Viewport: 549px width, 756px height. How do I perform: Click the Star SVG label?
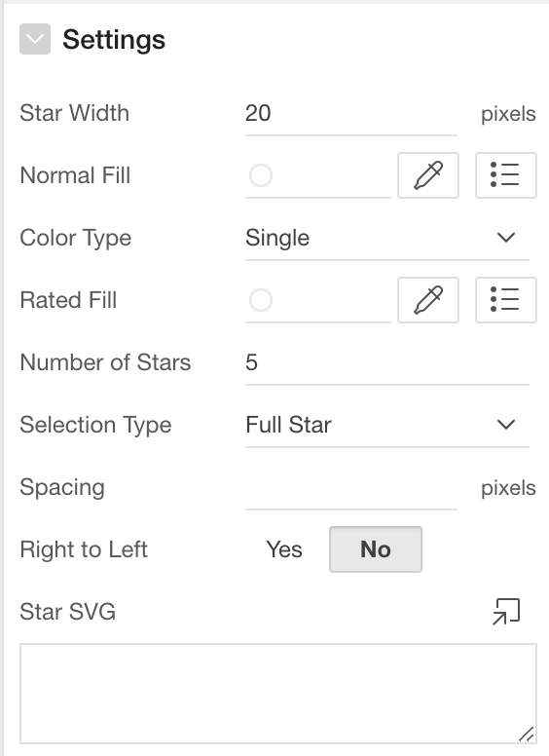point(67,612)
